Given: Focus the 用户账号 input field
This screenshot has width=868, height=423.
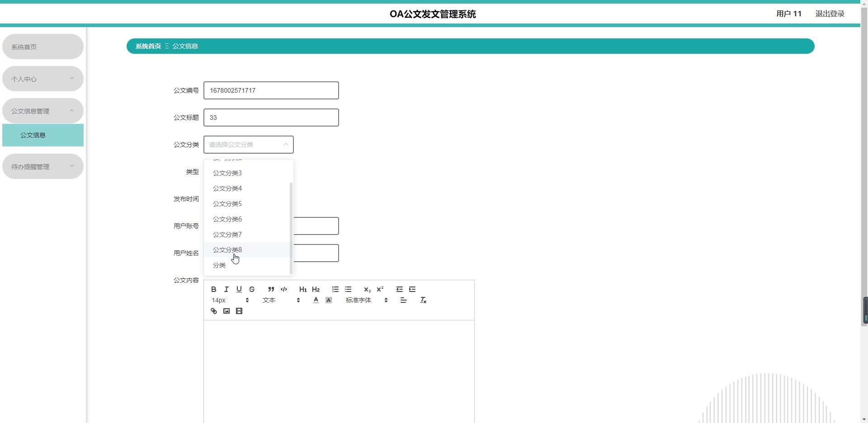Looking at the screenshot, I should click(316, 226).
